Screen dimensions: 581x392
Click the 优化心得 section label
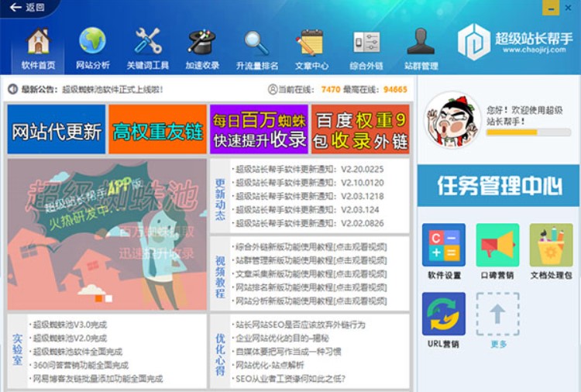click(220, 355)
